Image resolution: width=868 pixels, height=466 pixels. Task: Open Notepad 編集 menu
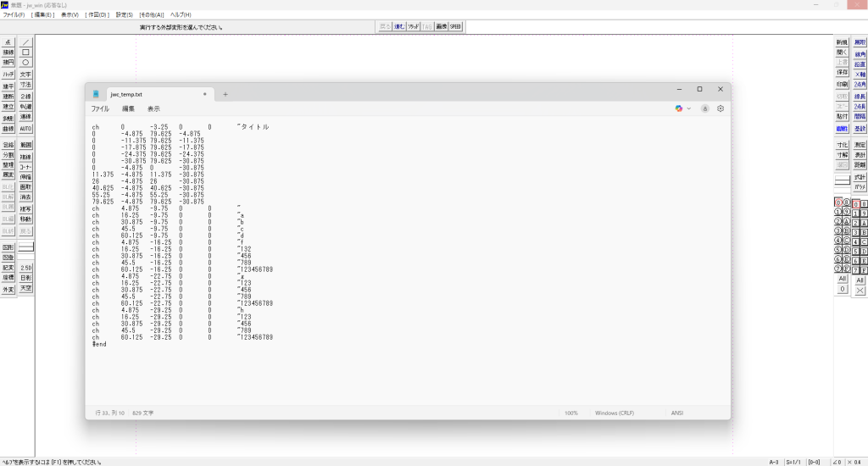tap(128, 109)
